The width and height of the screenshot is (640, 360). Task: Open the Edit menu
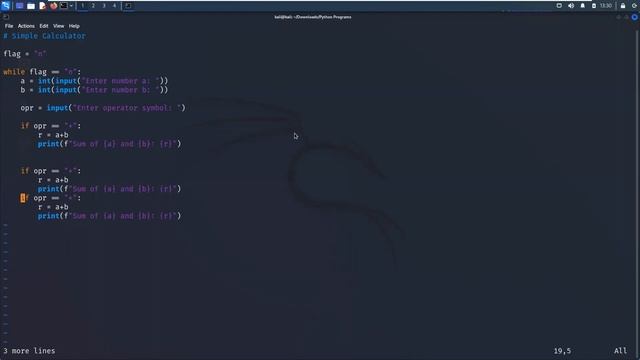44,26
